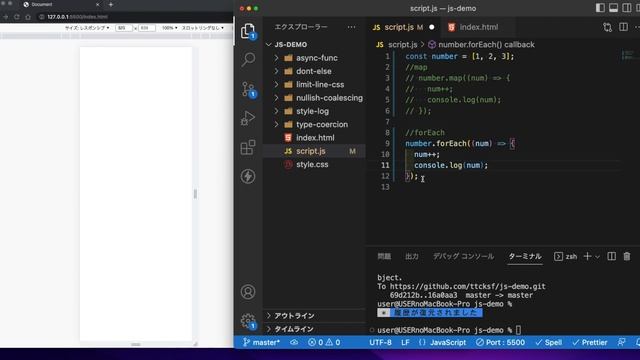The width and height of the screenshot is (640, 360).
Task: Click browser address bar 127.0.0.1
Action: coord(78,17)
